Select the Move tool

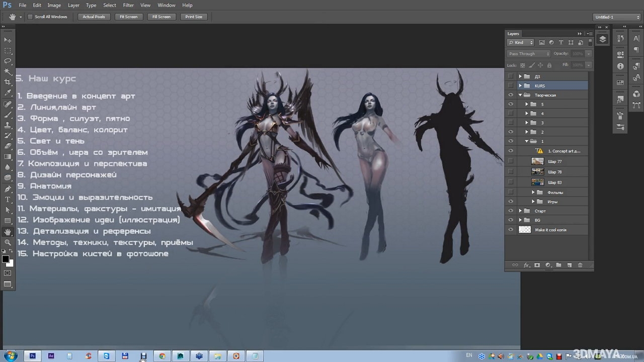tap(8, 40)
